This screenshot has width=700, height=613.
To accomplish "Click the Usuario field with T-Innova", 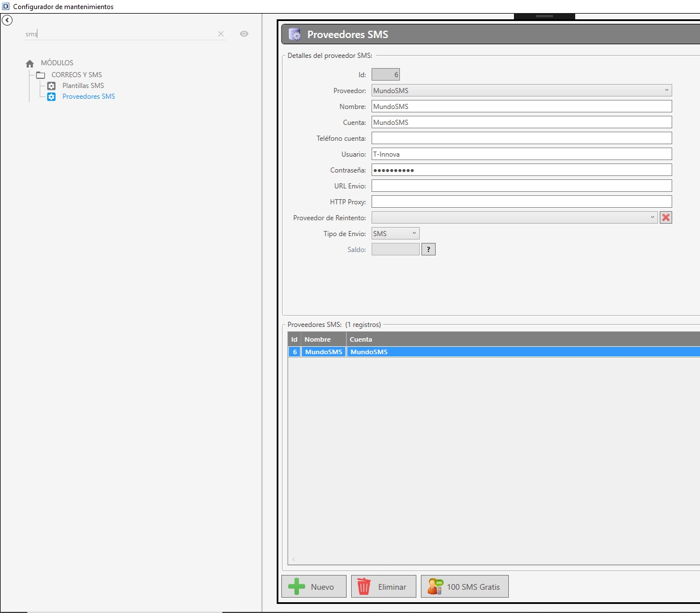I will (522, 154).
